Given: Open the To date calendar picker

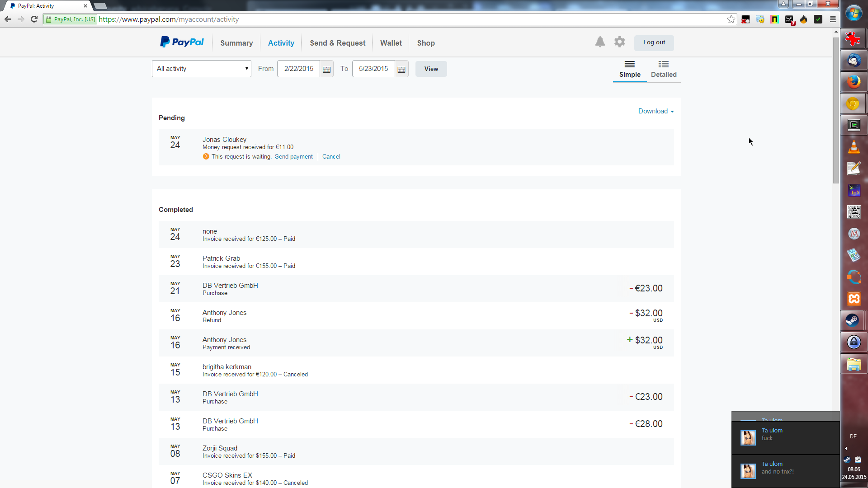Looking at the screenshot, I should pyautogui.click(x=401, y=69).
